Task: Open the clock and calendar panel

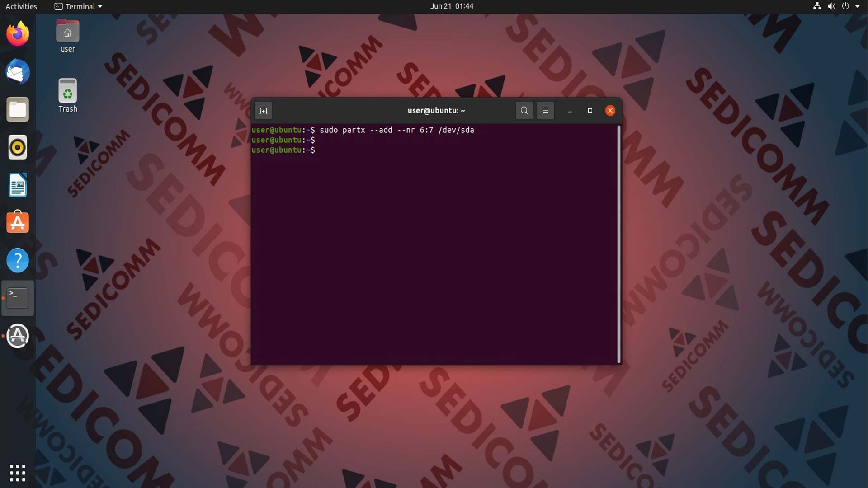Action: pyautogui.click(x=452, y=6)
